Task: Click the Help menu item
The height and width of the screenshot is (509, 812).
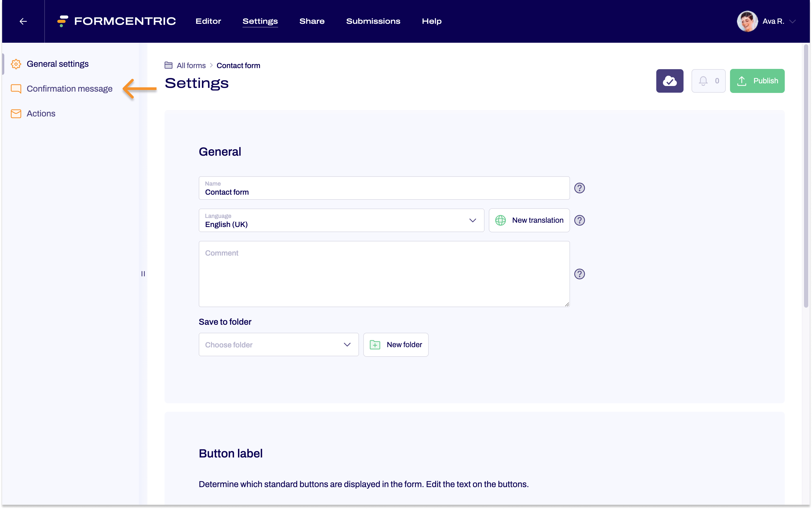Action: point(432,21)
